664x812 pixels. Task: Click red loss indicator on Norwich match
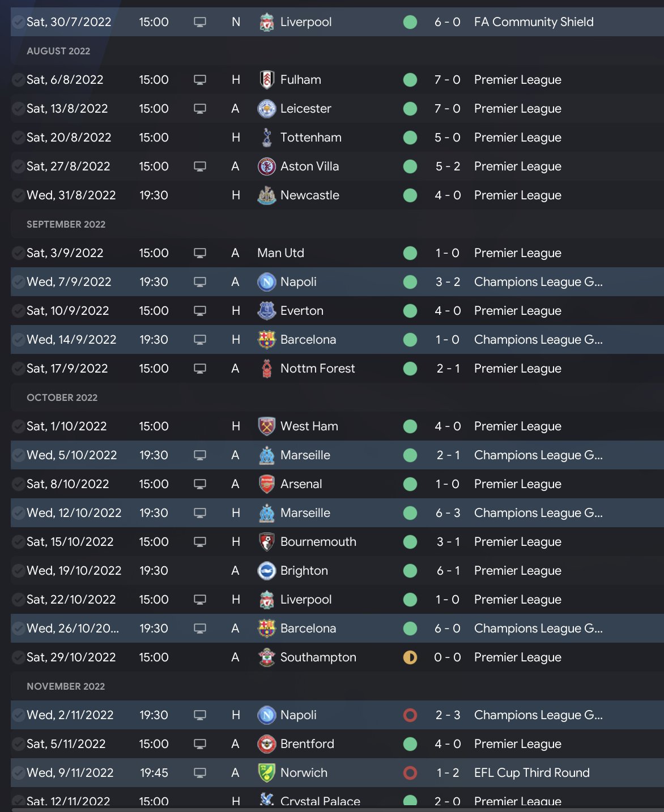[410, 773]
